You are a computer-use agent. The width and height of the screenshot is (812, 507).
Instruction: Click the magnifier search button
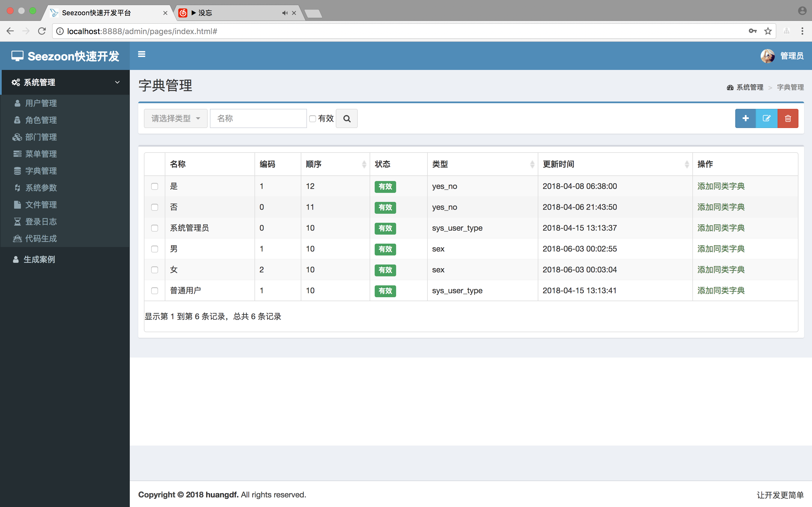click(347, 118)
